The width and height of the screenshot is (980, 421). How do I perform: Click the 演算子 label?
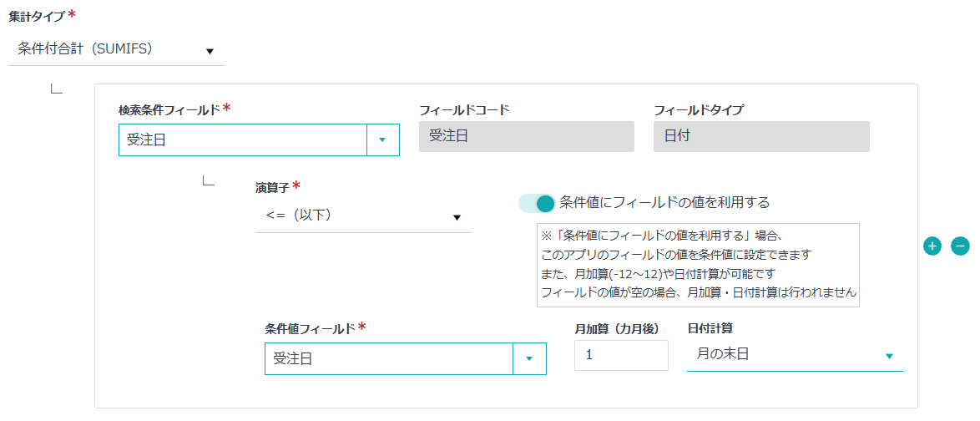(272, 187)
